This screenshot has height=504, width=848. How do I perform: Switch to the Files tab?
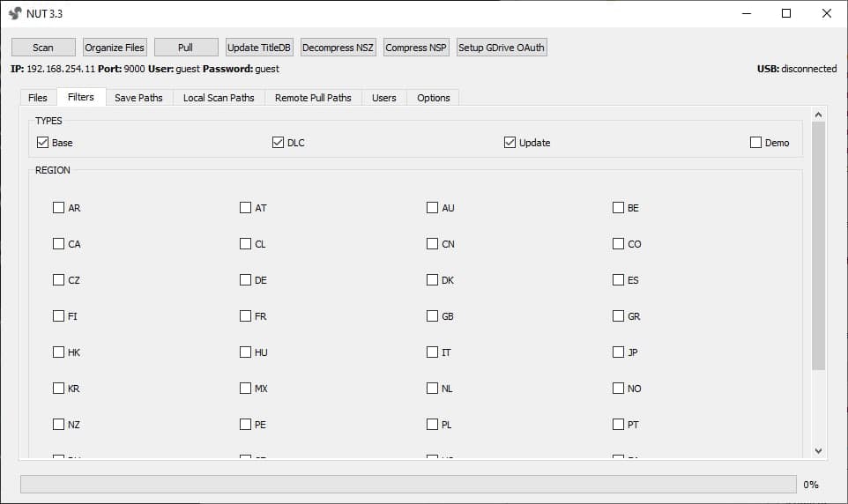click(x=38, y=98)
